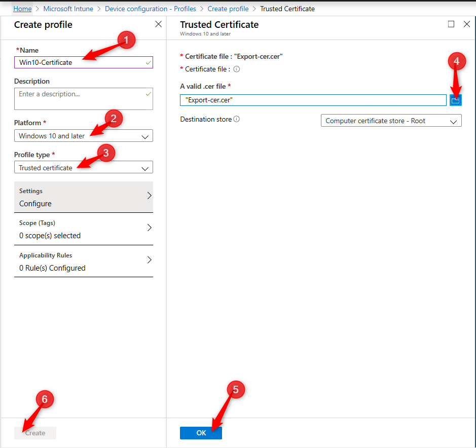Go back to Create profile breadcrumb
This screenshot has width=476, height=448.
(228, 9)
